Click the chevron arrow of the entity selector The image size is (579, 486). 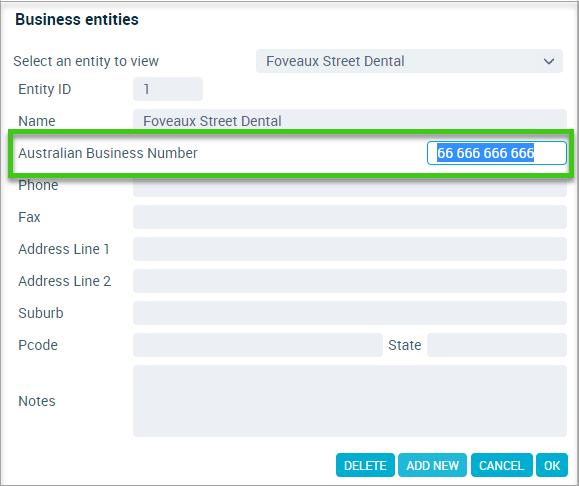[x=549, y=61]
